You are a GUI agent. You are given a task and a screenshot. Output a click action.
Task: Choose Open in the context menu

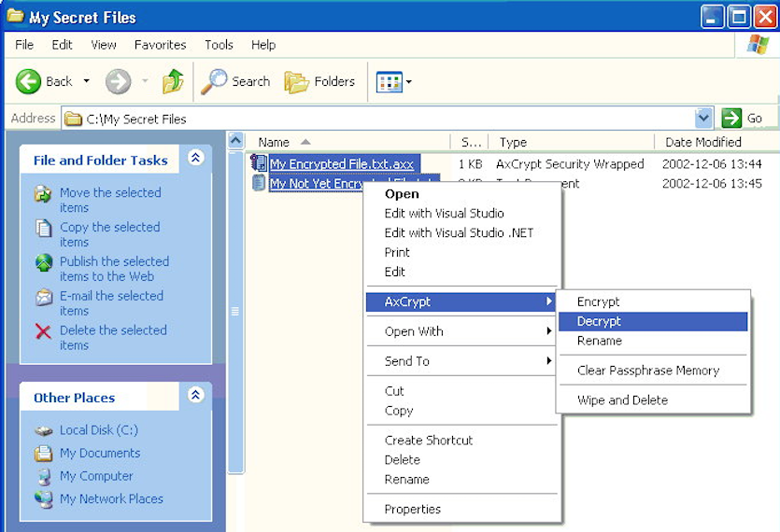461,194
